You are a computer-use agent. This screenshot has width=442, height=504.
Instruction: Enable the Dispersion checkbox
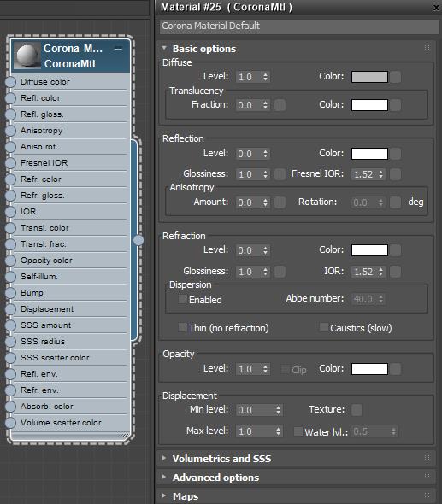(183, 299)
